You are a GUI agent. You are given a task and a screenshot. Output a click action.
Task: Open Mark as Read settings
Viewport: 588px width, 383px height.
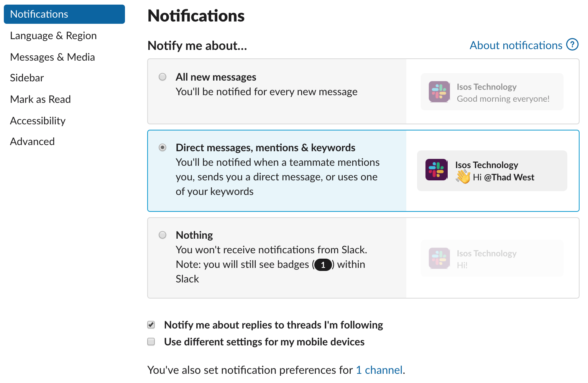[x=40, y=99]
